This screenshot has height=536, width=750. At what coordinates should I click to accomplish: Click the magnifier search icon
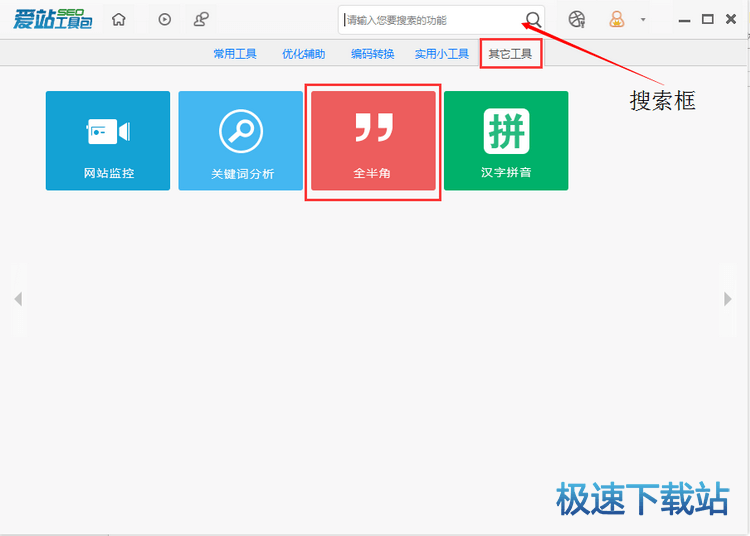[533, 20]
